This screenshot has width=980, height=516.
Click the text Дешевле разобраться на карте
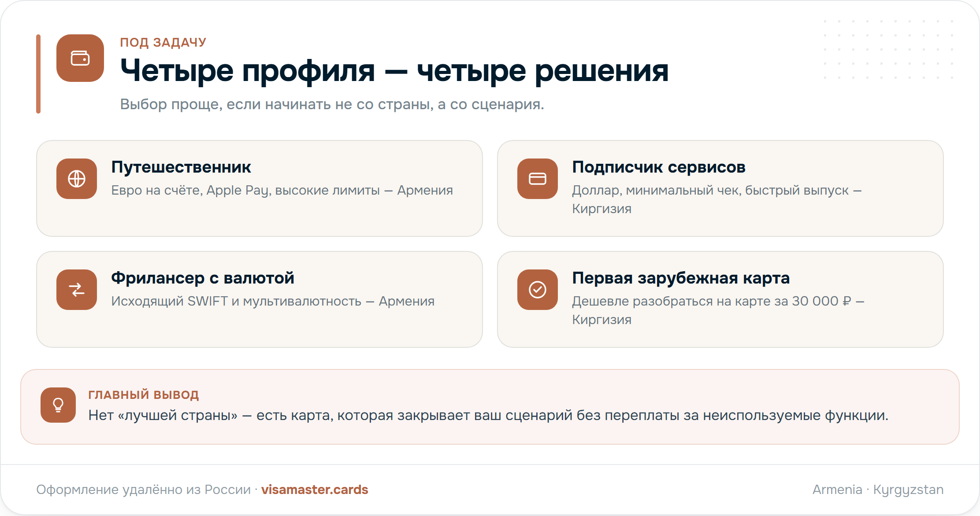coord(718,310)
